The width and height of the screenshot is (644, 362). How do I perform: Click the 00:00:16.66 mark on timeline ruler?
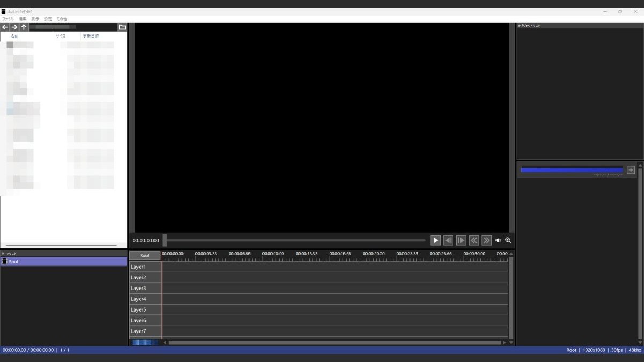tap(340, 254)
